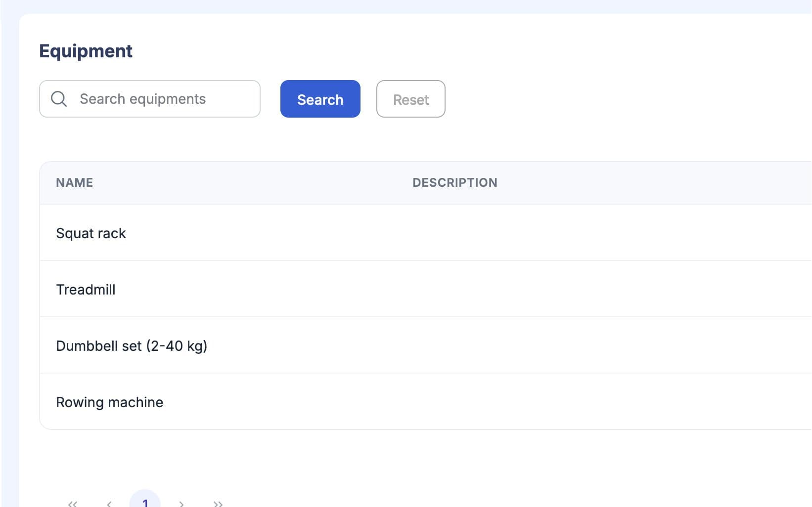This screenshot has width=812, height=507.
Task: Click the Equipment page heading
Action: 86,51
